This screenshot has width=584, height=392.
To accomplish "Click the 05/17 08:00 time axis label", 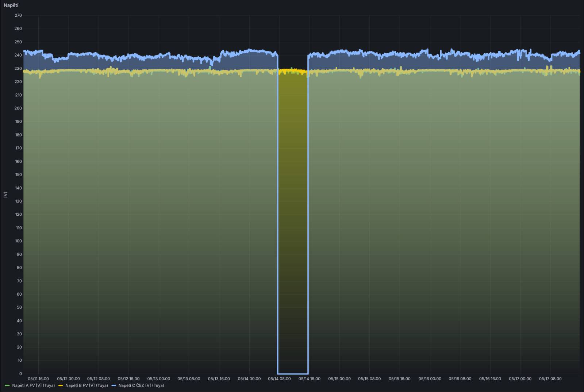I will (x=550, y=379).
